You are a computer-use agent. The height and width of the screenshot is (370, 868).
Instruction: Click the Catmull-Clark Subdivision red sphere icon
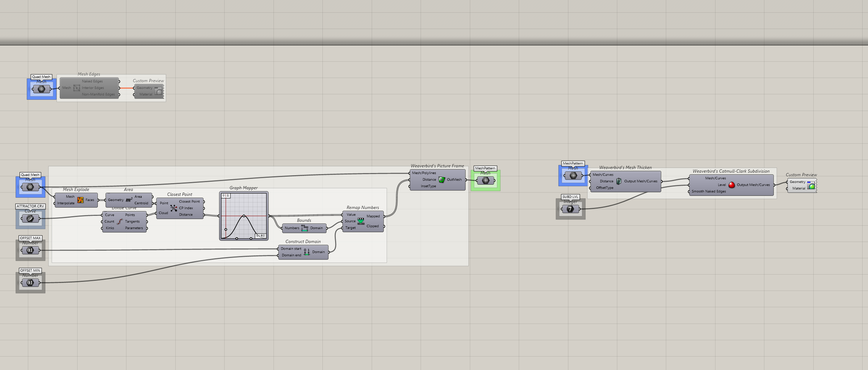[x=731, y=185]
